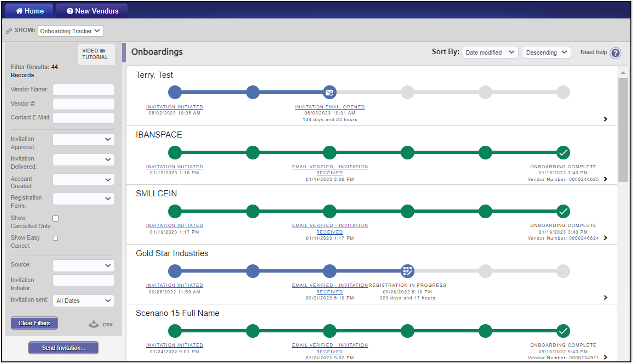634x364 pixels.
Task: Click the Send Invitation button
Action: click(x=63, y=348)
